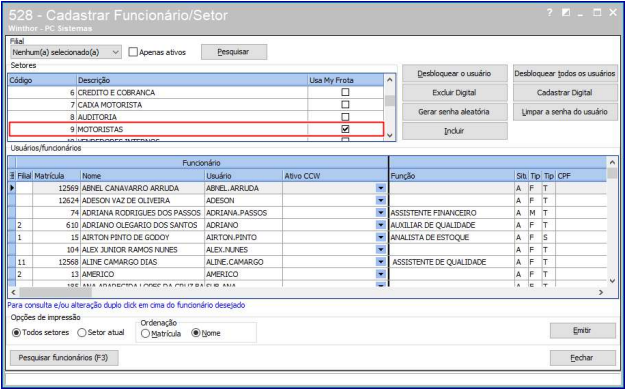
Task: Click Pesquisar funcionários (F3) button
Action: (64, 358)
